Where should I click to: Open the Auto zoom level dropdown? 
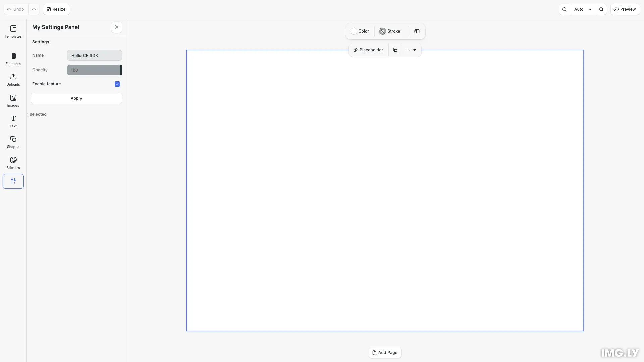pyautogui.click(x=583, y=9)
